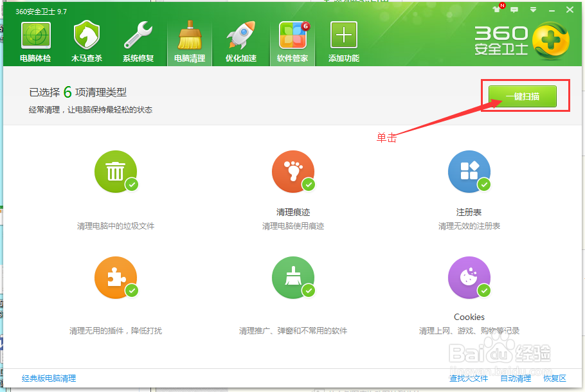
Task: Click the 清理无用的插件，降低打扰 description
Action: (x=116, y=331)
